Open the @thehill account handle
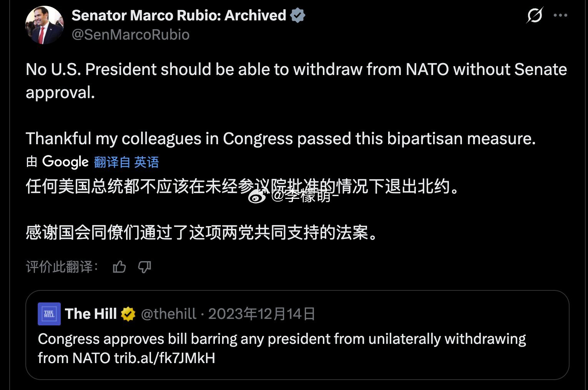 click(168, 313)
